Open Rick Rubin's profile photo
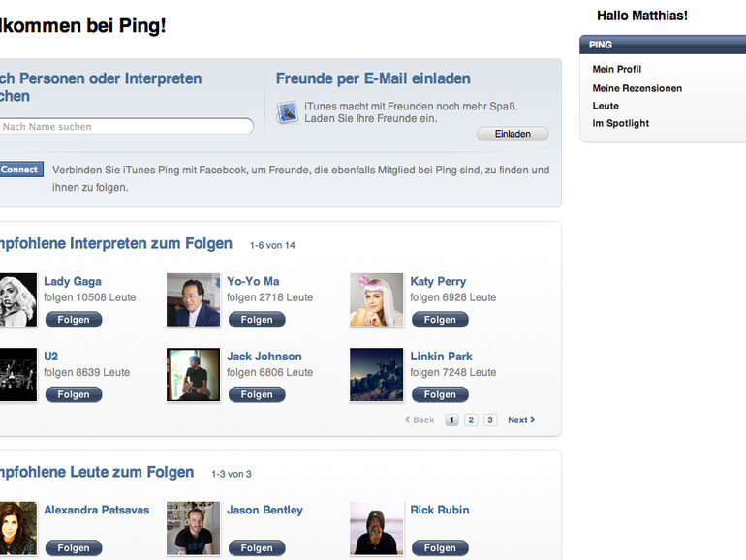 pos(376,528)
